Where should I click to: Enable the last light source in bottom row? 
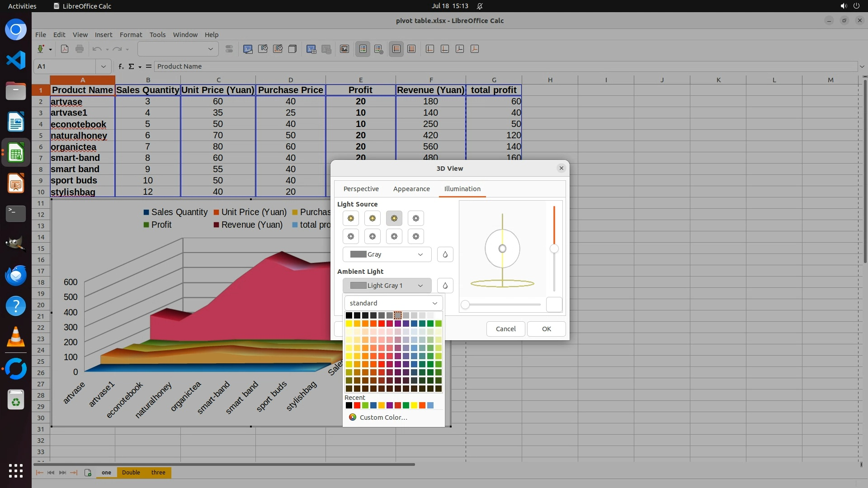(415, 236)
